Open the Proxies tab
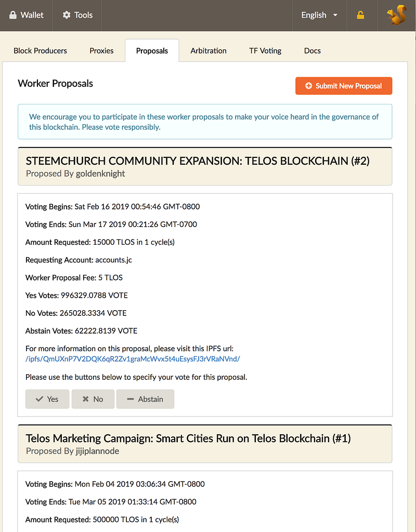 click(x=101, y=50)
